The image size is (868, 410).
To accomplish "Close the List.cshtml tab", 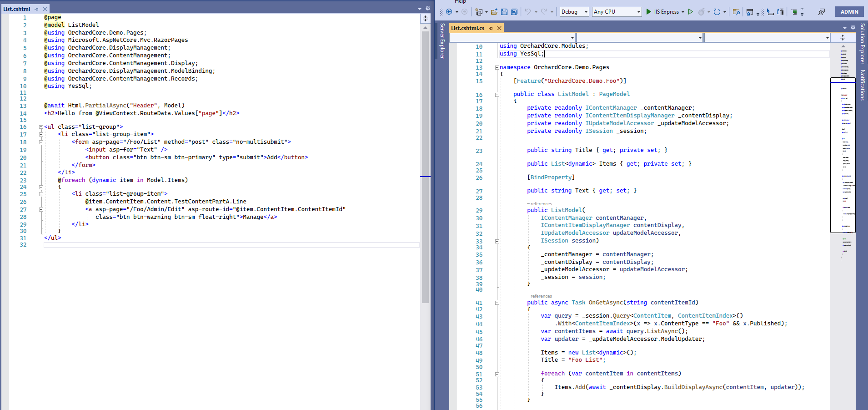I will [45, 9].
